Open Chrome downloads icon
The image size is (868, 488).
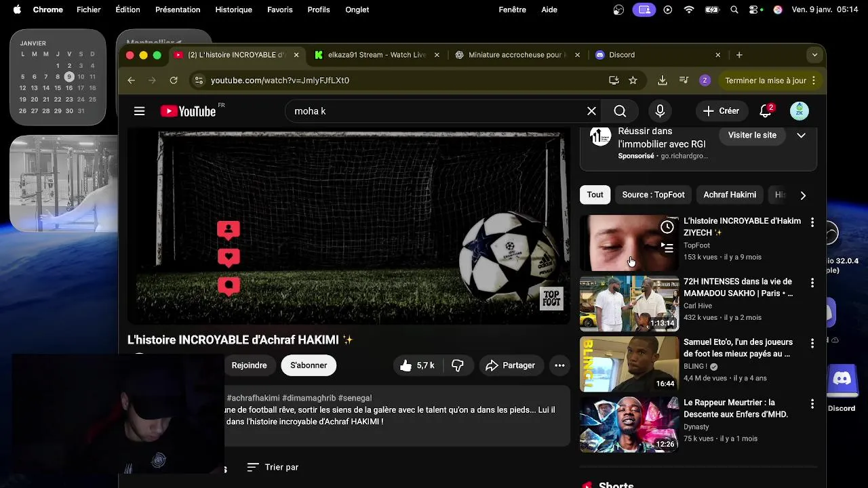pos(663,80)
